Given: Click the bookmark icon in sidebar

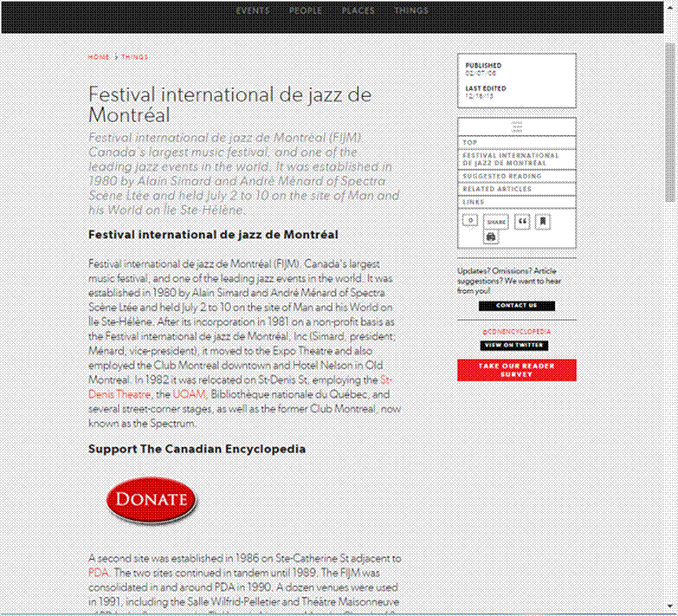Looking at the screenshot, I should tap(542, 222).
